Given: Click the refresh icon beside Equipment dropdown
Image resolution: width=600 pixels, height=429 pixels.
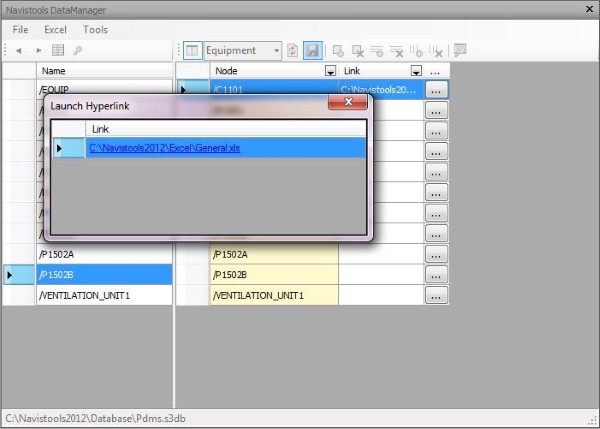Looking at the screenshot, I should coord(292,50).
